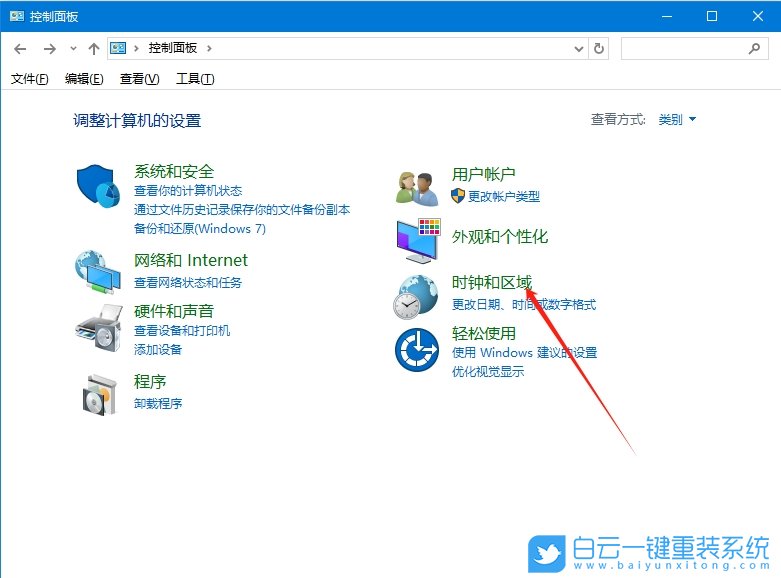Go forward with the right arrow
This screenshot has height=578, width=781.
pos(49,49)
